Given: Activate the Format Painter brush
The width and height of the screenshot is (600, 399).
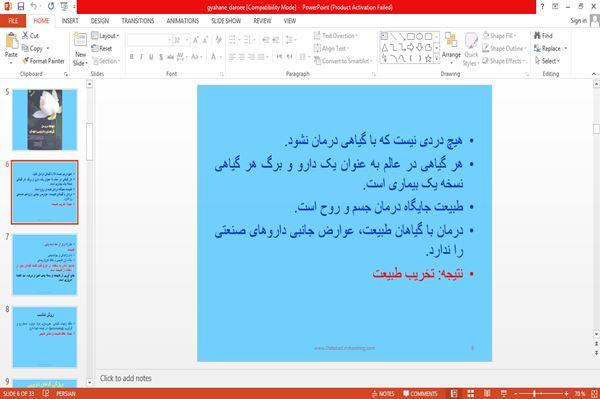Looking at the screenshot, I should [x=25, y=61].
